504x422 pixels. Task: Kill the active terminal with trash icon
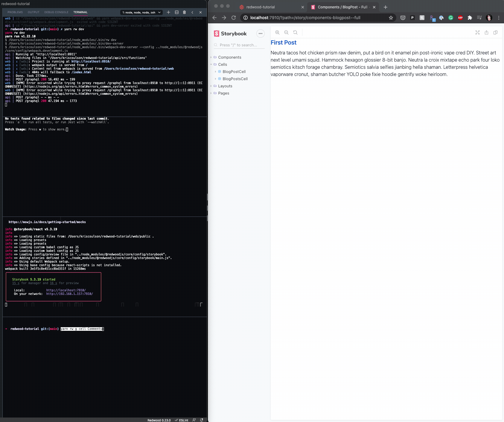click(185, 12)
